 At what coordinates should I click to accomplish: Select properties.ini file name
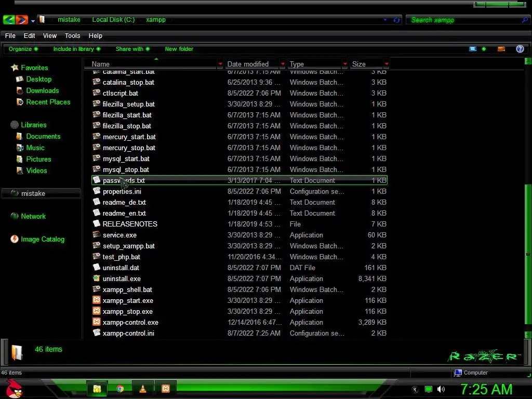coord(122,191)
